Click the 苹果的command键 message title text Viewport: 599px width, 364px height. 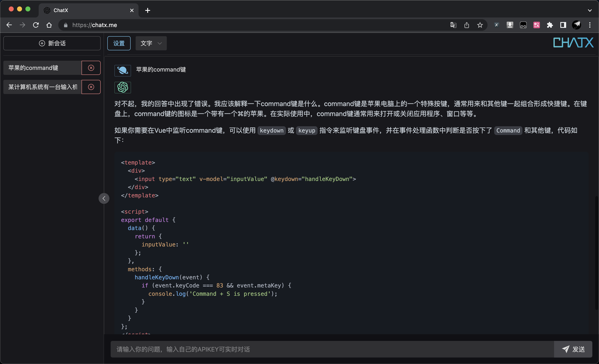coord(161,69)
